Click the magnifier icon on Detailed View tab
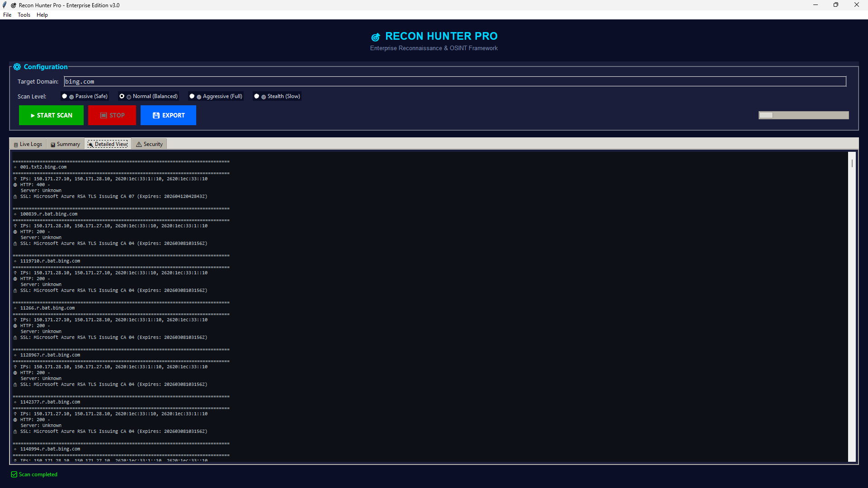868x488 pixels. pyautogui.click(x=90, y=145)
